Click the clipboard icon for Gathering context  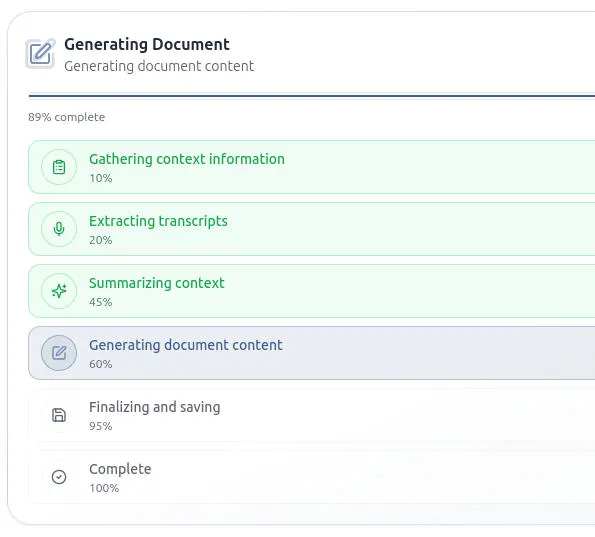coord(59,167)
